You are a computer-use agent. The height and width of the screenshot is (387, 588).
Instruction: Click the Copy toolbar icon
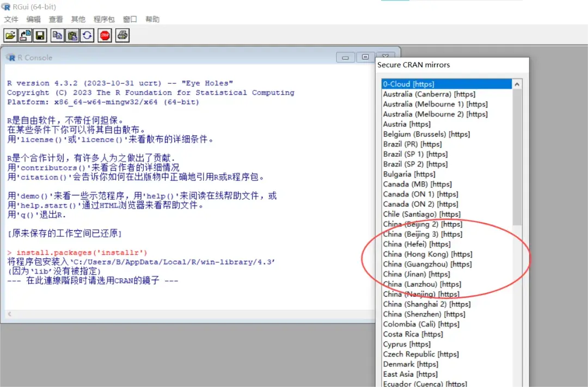tap(58, 35)
